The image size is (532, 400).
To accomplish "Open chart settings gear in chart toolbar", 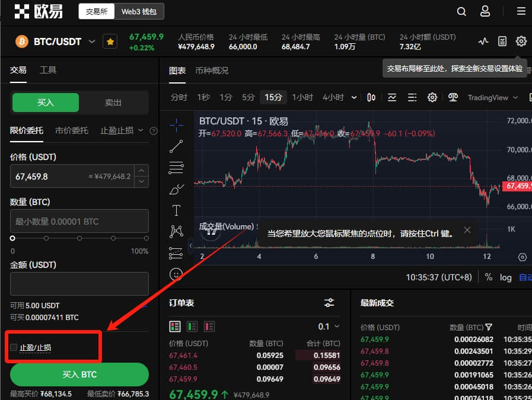I will tap(432, 98).
